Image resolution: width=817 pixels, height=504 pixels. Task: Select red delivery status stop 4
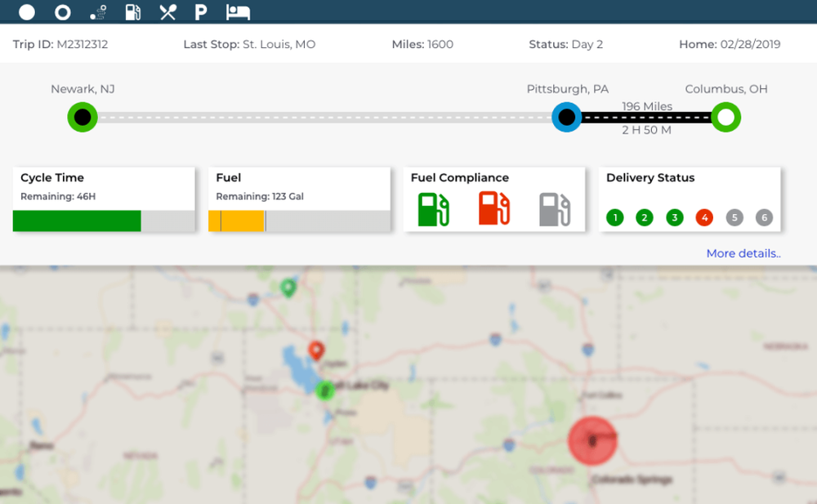pyautogui.click(x=704, y=217)
